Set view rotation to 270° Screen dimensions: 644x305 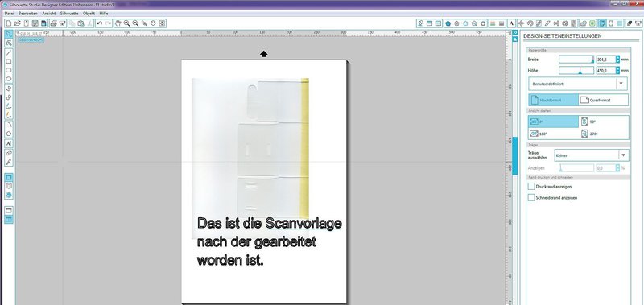[x=603, y=134]
